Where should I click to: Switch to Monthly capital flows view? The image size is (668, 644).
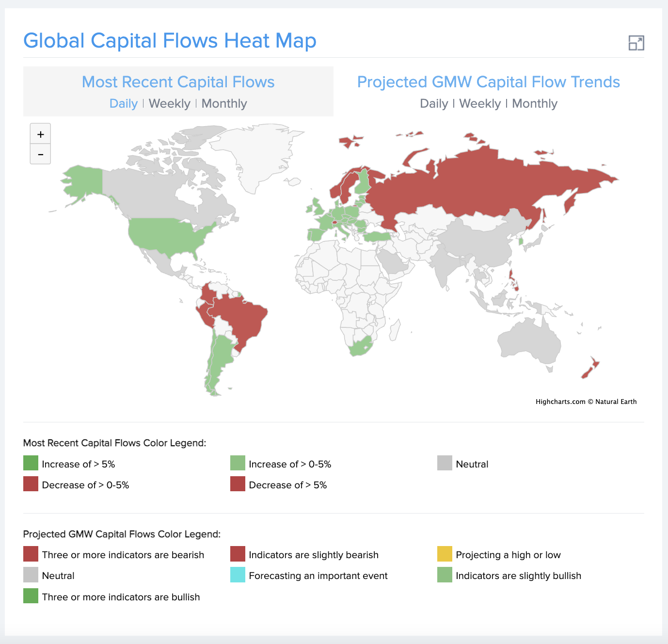pyautogui.click(x=224, y=103)
